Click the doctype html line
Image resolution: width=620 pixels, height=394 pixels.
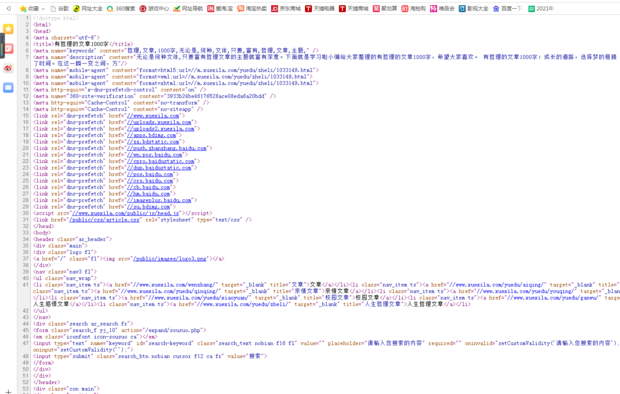[56, 18]
